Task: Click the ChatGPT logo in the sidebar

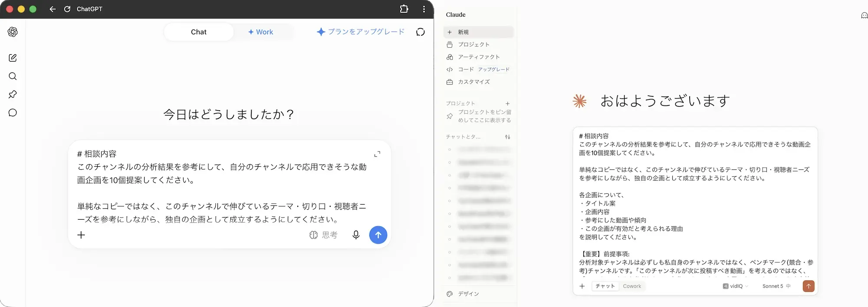Action: click(13, 32)
